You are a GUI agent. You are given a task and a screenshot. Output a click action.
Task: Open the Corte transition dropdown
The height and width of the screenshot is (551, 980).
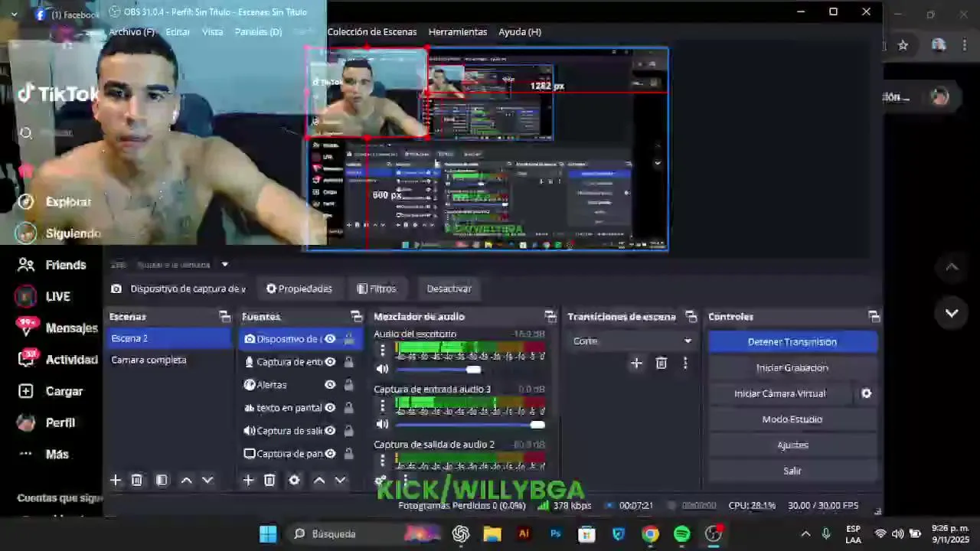(x=632, y=341)
